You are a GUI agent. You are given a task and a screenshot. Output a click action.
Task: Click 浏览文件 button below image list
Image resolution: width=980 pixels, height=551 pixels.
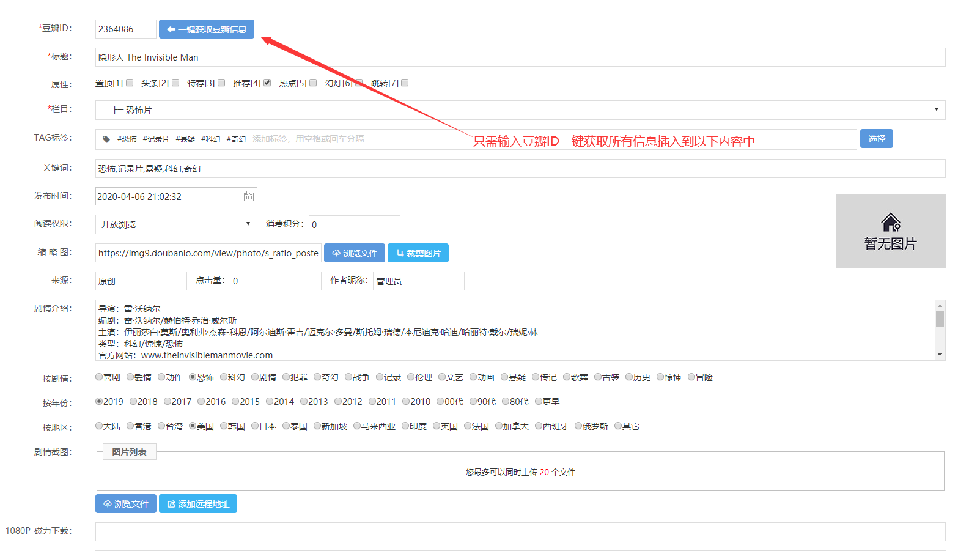pos(126,504)
